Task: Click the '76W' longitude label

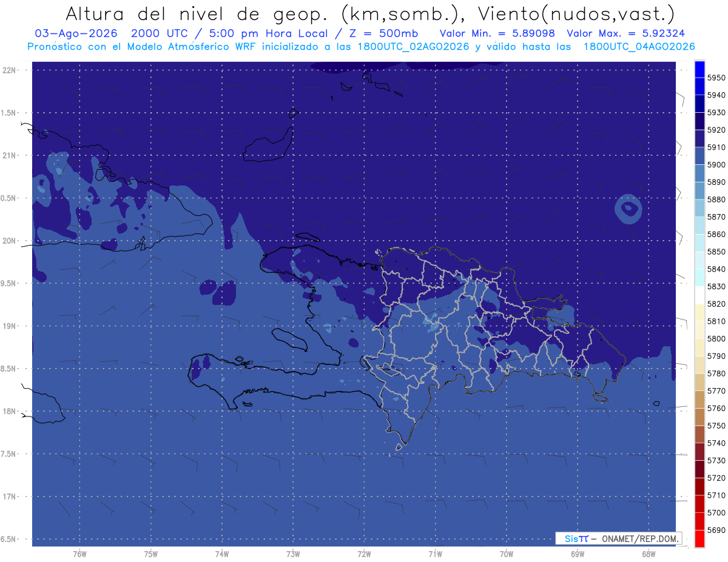Action: pyautogui.click(x=79, y=554)
